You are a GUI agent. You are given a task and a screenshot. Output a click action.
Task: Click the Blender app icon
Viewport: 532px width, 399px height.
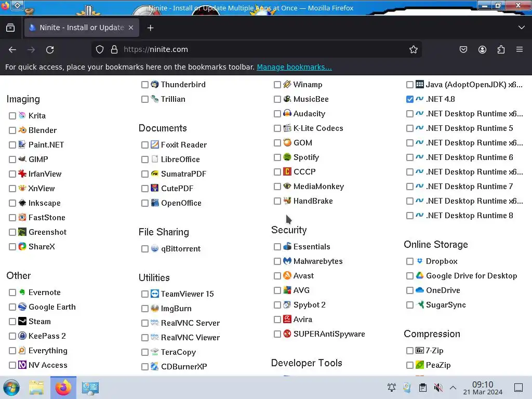click(x=22, y=130)
